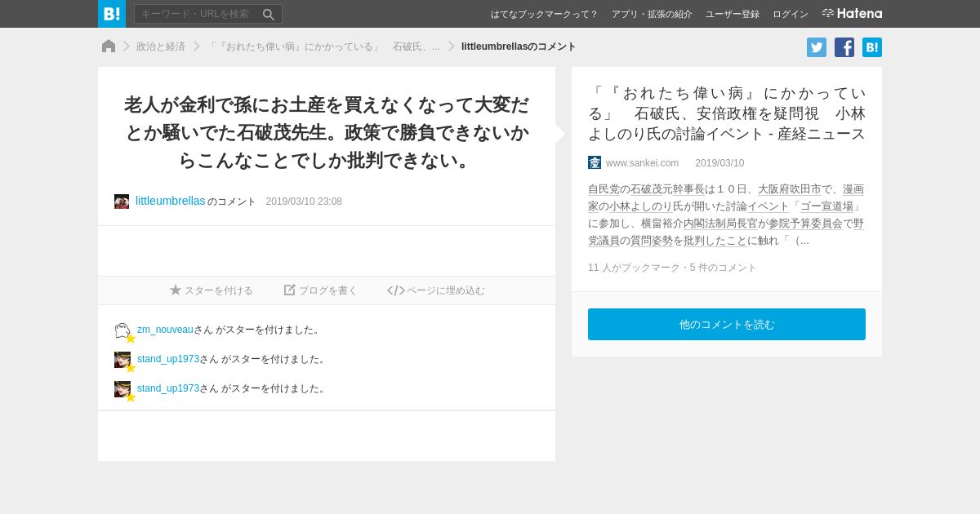Click ページに埋め込む button
The image size is (980, 514).
pyautogui.click(x=436, y=290)
